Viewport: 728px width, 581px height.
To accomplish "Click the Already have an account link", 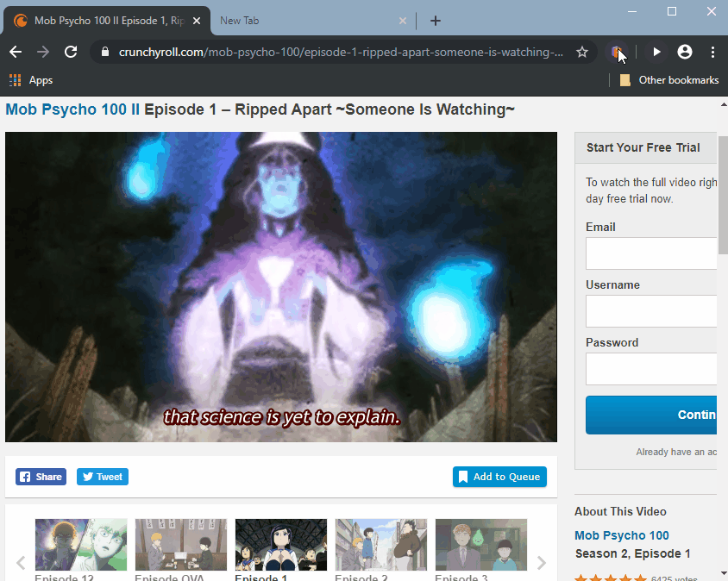I will (x=676, y=452).
